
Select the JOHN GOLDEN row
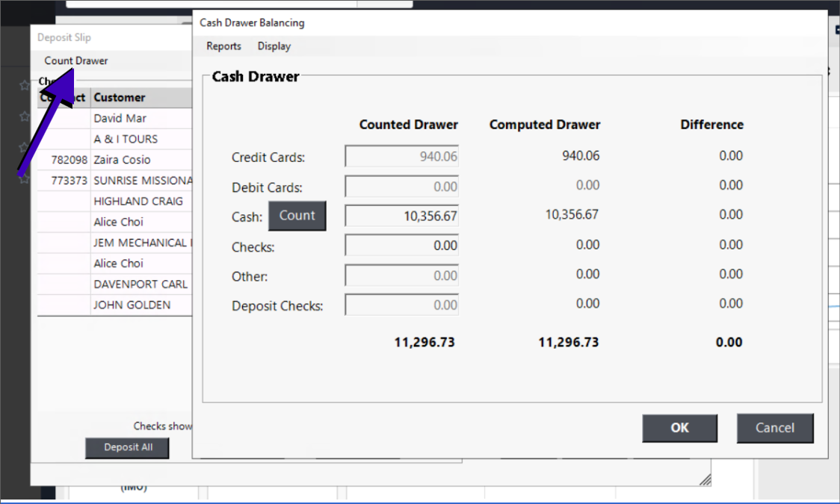[132, 305]
